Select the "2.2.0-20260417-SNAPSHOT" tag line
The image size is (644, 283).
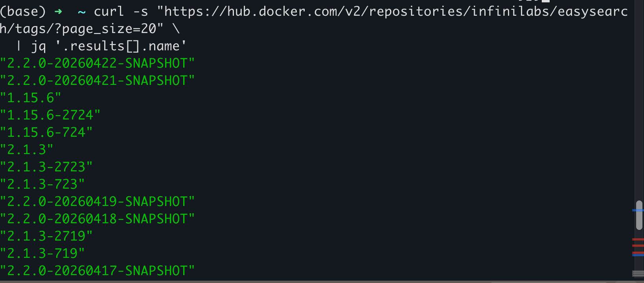(x=97, y=271)
